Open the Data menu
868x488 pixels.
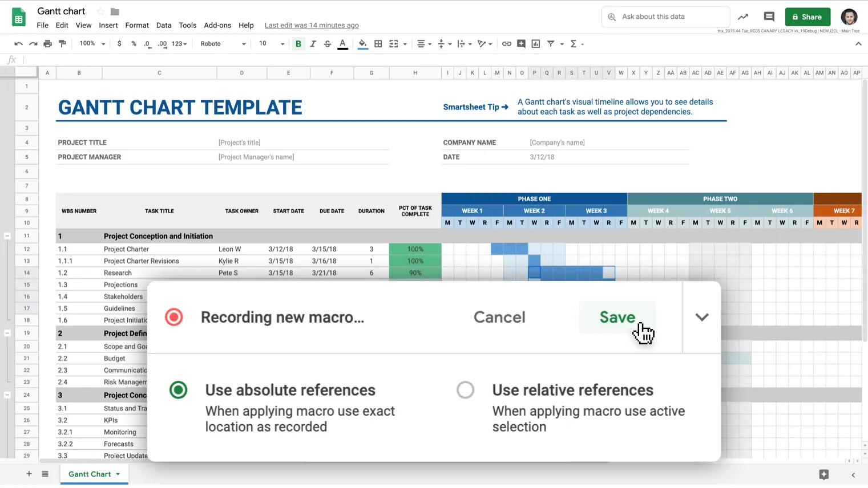pos(164,25)
